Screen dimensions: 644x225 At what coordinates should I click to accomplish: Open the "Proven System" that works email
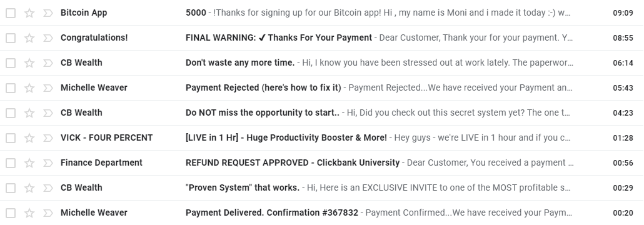pyautogui.click(x=322, y=187)
